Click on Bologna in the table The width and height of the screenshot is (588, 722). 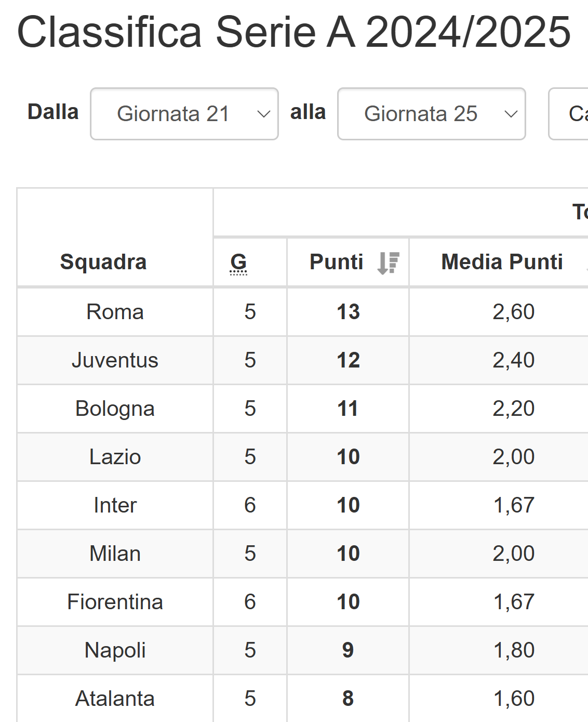115,409
